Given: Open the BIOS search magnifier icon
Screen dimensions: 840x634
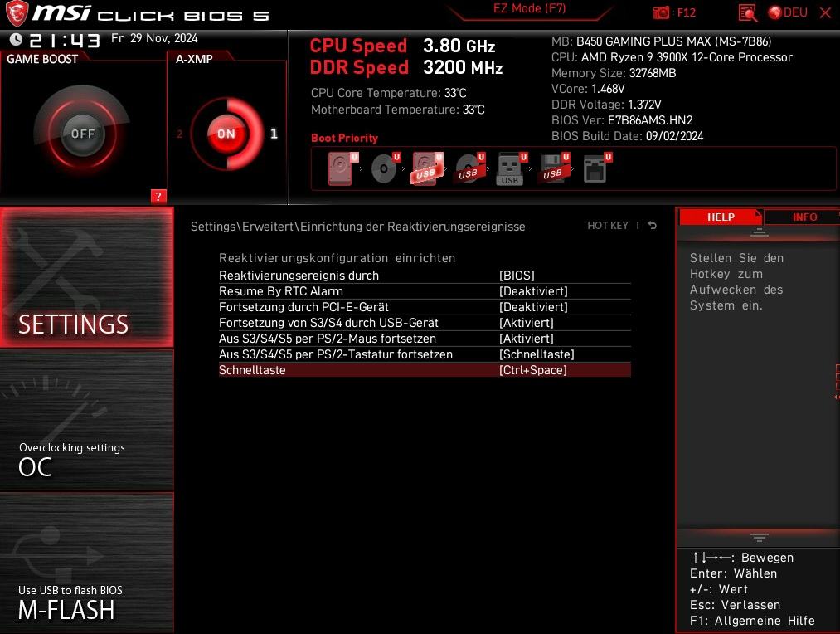Looking at the screenshot, I should (747, 12).
